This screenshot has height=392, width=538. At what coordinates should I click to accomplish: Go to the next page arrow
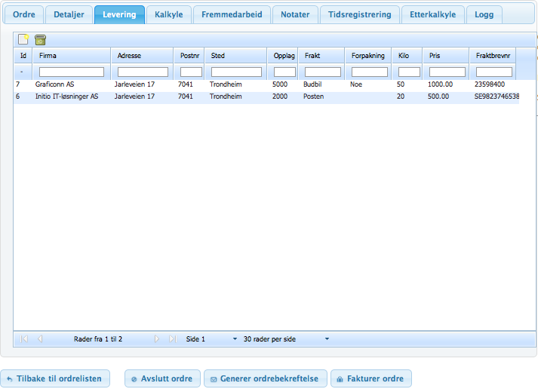(157, 339)
